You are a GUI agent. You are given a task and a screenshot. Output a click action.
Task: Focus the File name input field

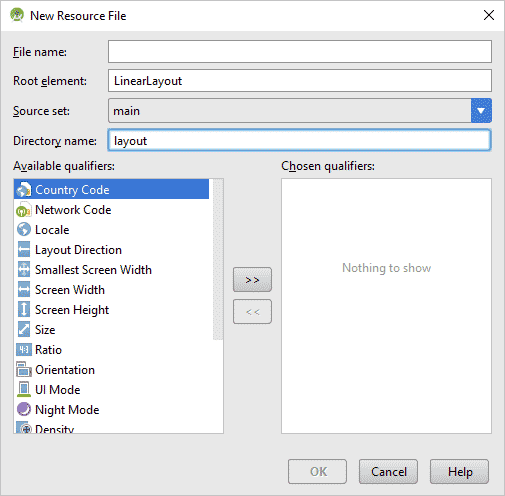pyautogui.click(x=300, y=52)
